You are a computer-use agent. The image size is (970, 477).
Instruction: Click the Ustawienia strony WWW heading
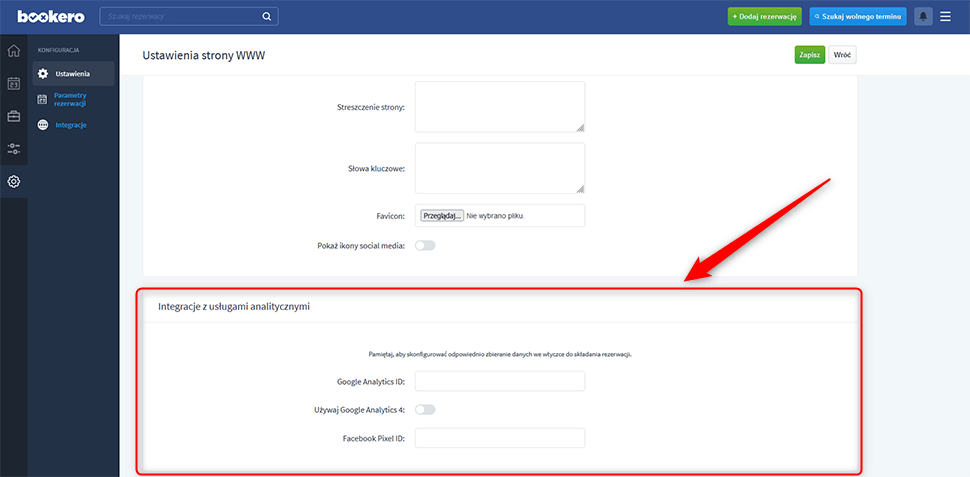(204, 56)
